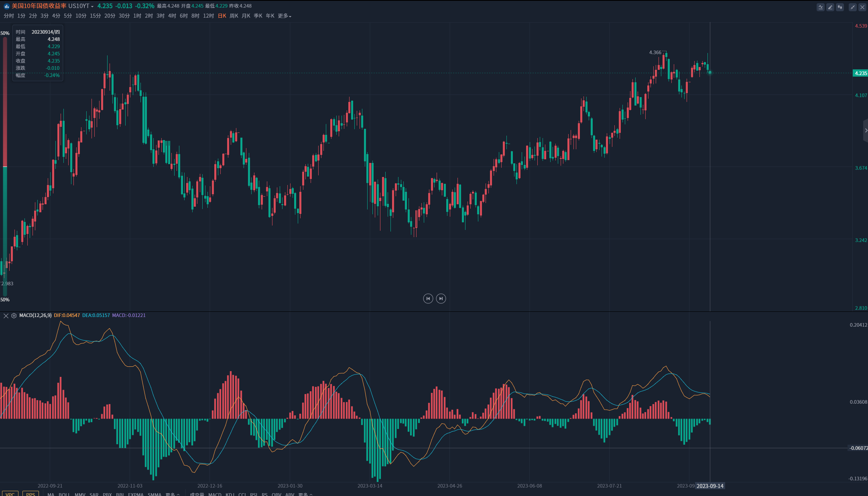Enable the BBI overlay indicator

120,494
